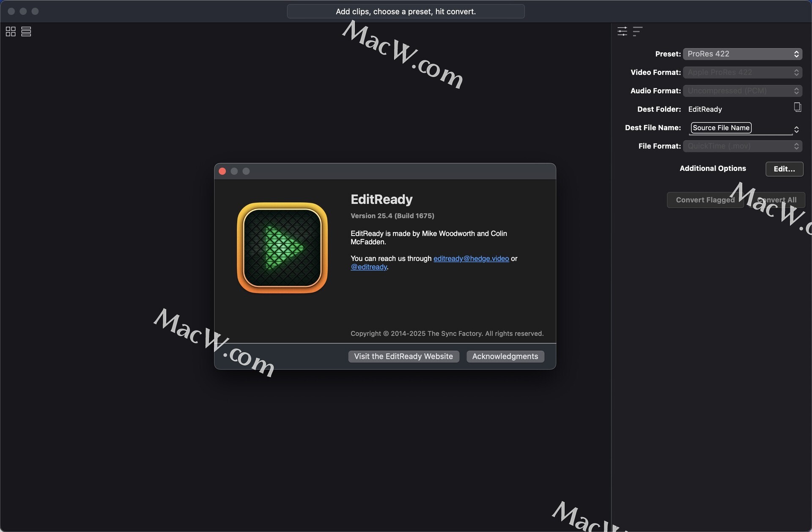Click the batch queue list icon
The height and width of the screenshot is (532, 812).
(637, 31)
